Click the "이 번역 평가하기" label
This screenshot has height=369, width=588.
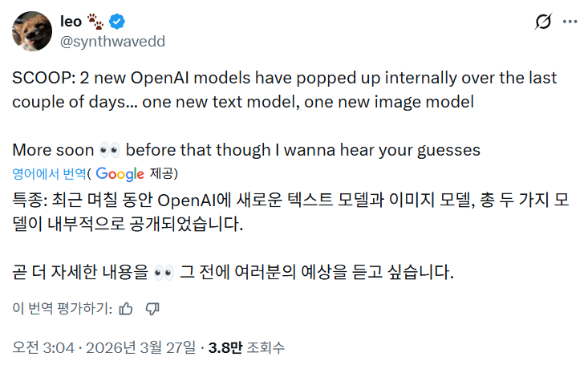pos(60,308)
